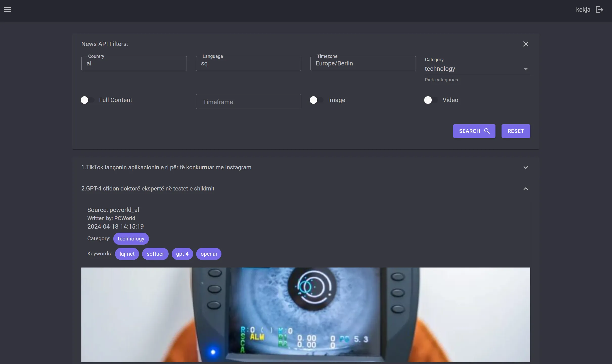This screenshot has width=612, height=364.
Task: Open the navigation hamburger menu
Action: [x=7, y=10]
